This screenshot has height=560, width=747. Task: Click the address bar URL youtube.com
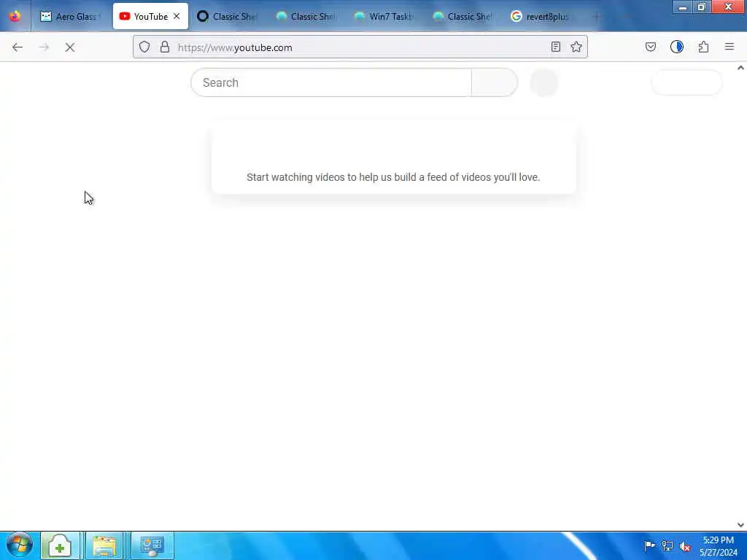235,47
